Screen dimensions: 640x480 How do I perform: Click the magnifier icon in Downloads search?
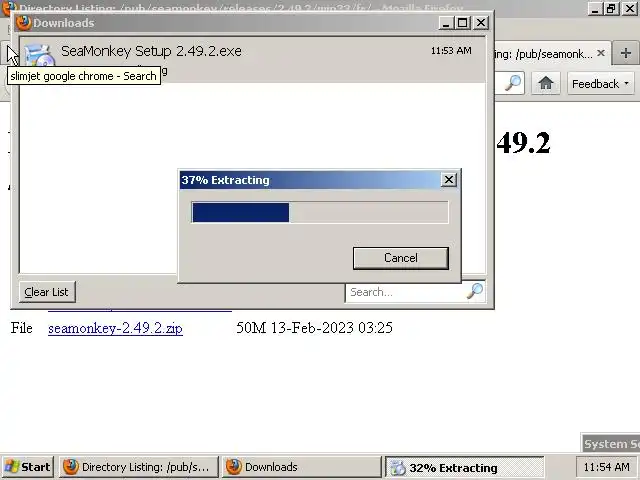click(475, 291)
